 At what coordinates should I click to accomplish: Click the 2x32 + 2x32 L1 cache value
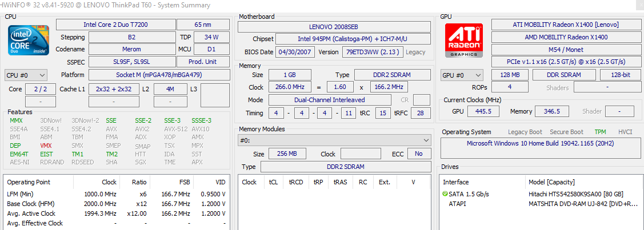[113, 89]
